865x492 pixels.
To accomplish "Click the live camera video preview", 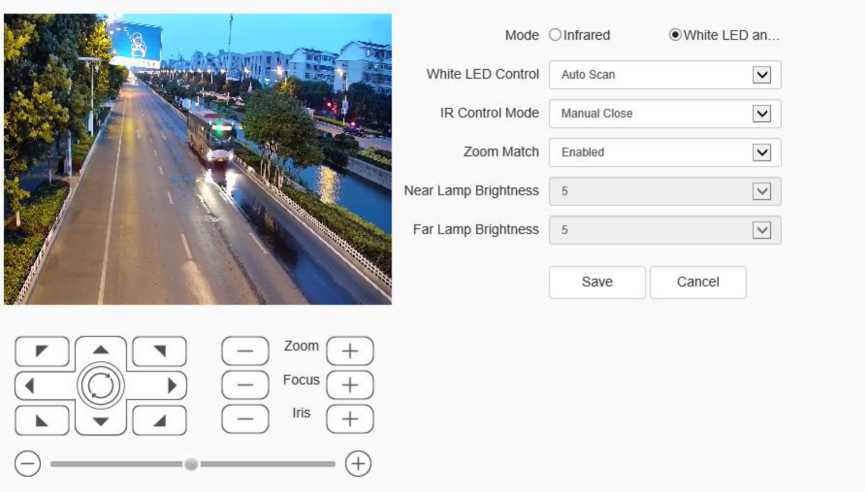I will point(198,158).
